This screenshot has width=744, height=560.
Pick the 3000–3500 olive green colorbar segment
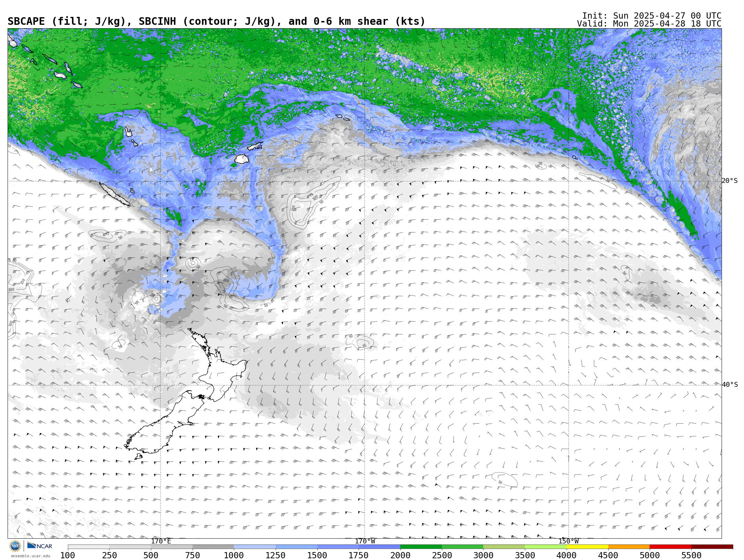pyautogui.click(x=504, y=547)
